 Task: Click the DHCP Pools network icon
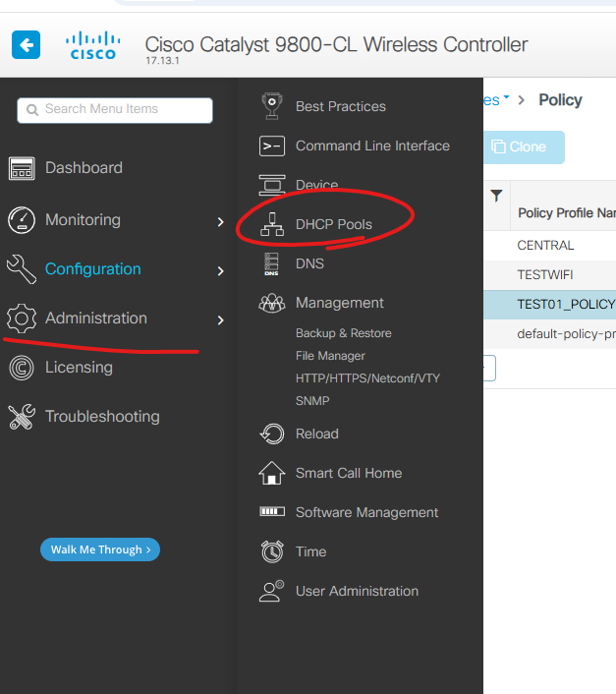(272, 224)
